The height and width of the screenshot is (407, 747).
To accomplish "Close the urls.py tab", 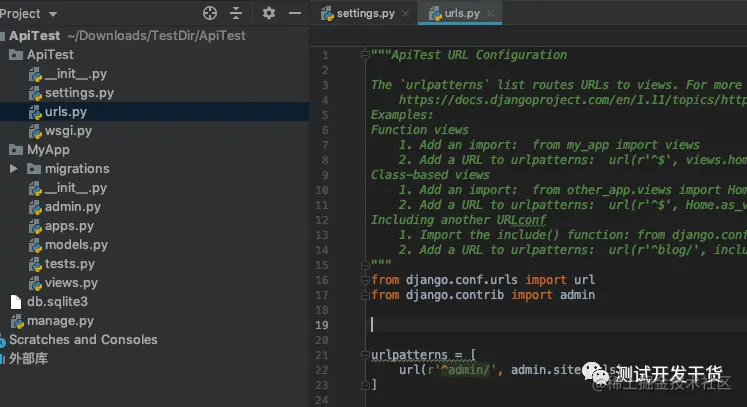I will tap(491, 13).
